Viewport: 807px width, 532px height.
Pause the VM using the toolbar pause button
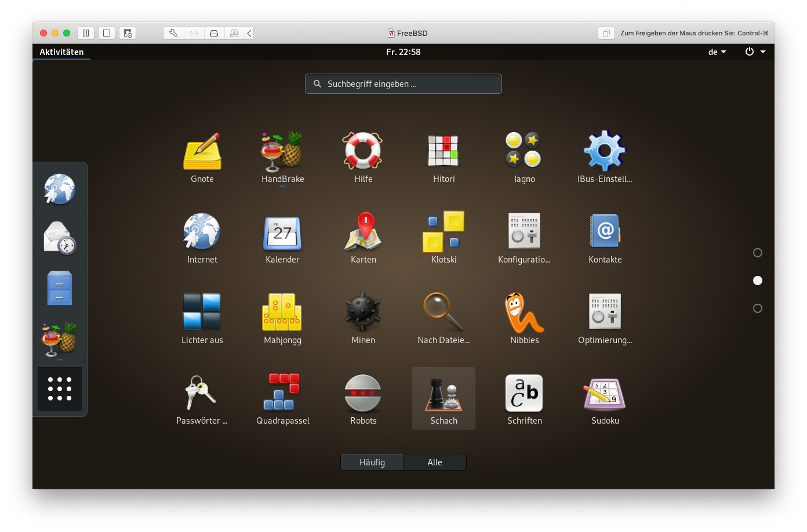[86, 33]
